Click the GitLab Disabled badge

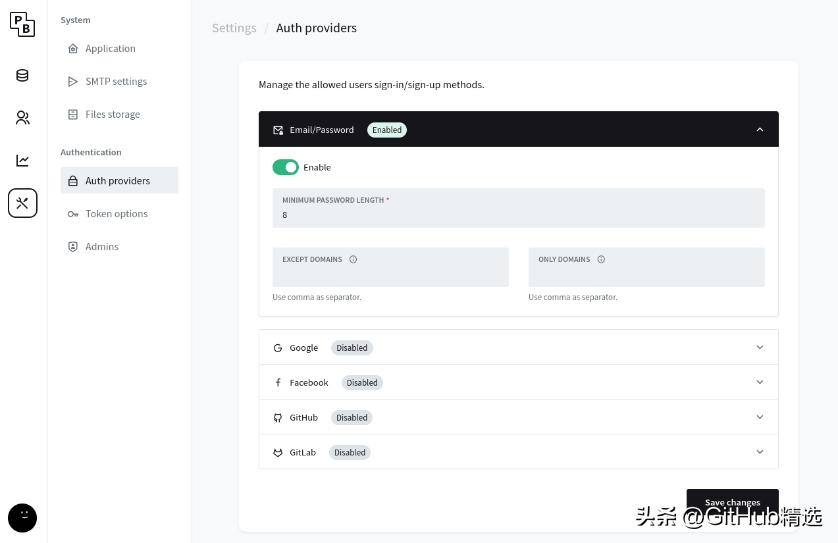(350, 453)
